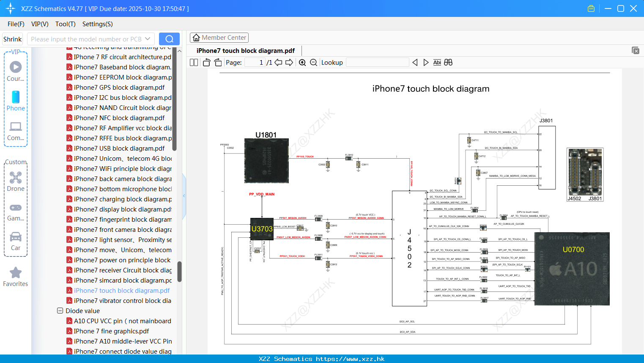
Task: Click the Page number field
Action: point(255,63)
